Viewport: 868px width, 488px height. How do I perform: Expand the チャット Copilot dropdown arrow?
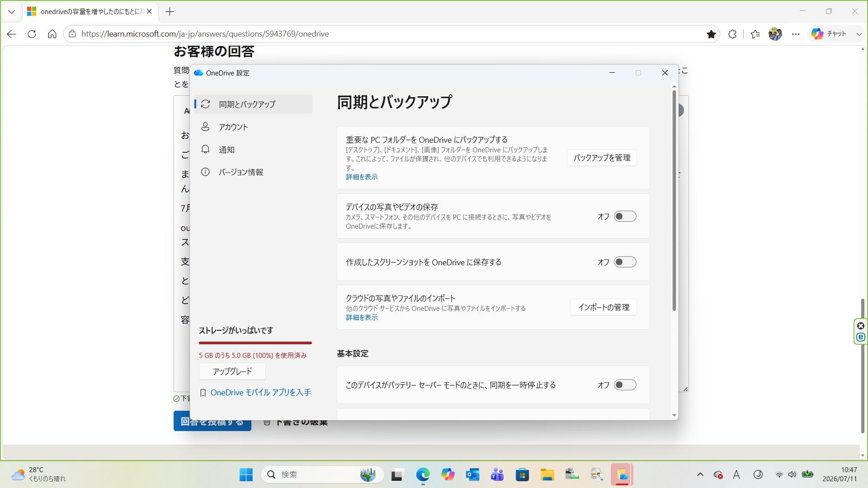(859, 34)
